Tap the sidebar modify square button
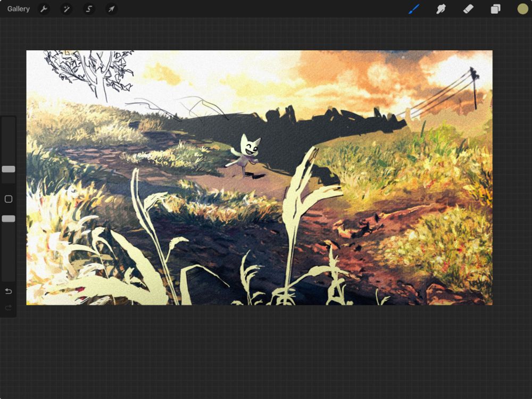Screen dimensions: 532x399 [9, 199]
